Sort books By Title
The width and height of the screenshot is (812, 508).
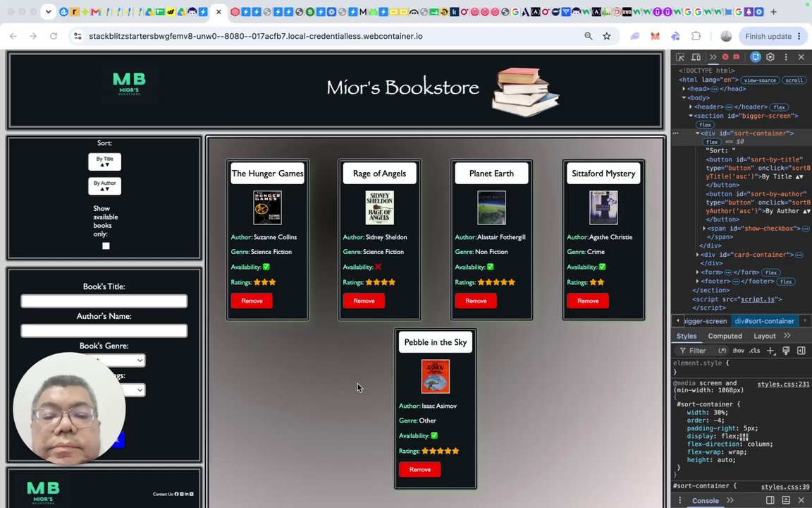coord(104,162)
